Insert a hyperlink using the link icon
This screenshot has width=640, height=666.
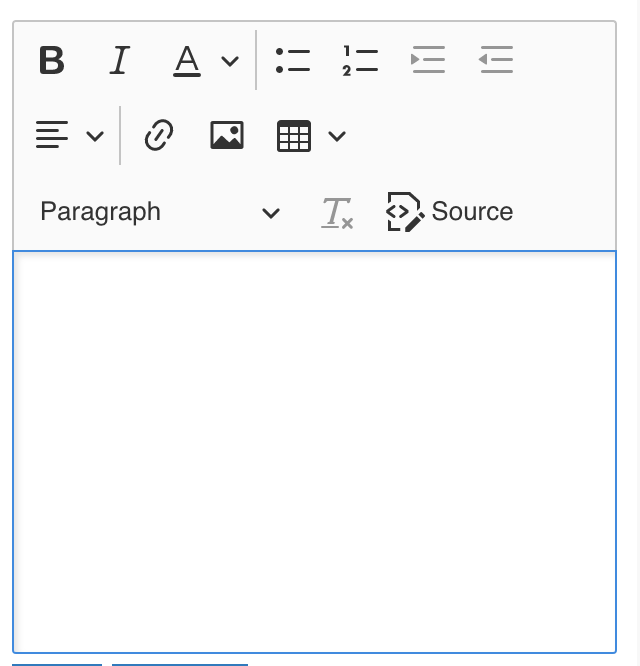159,135
